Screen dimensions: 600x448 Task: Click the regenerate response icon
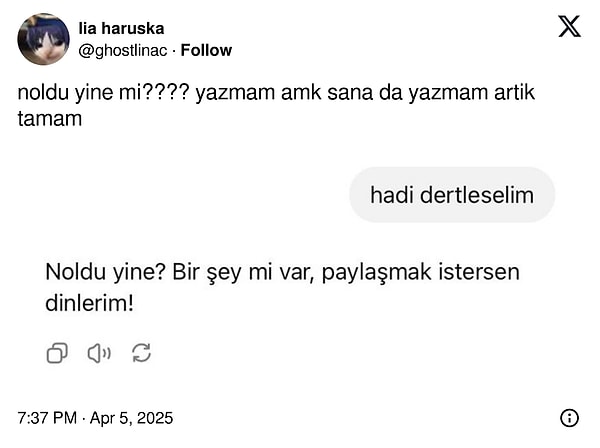pyautogui.click(x=141, y=352)
